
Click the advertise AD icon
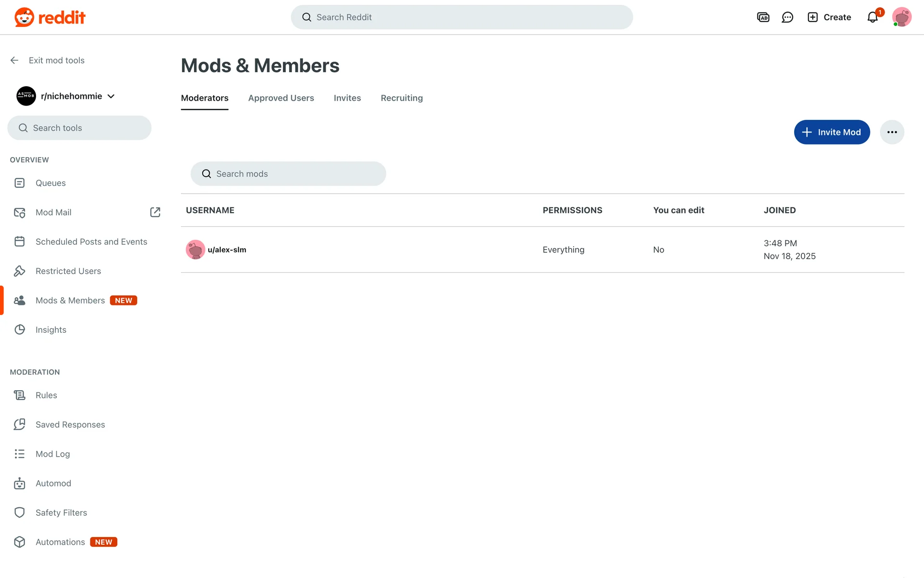[x=763, y=17]
